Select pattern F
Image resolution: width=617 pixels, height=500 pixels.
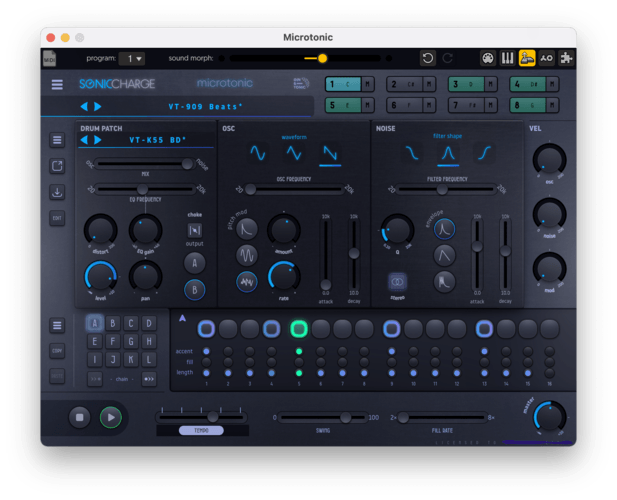click(x=113, y=341)
